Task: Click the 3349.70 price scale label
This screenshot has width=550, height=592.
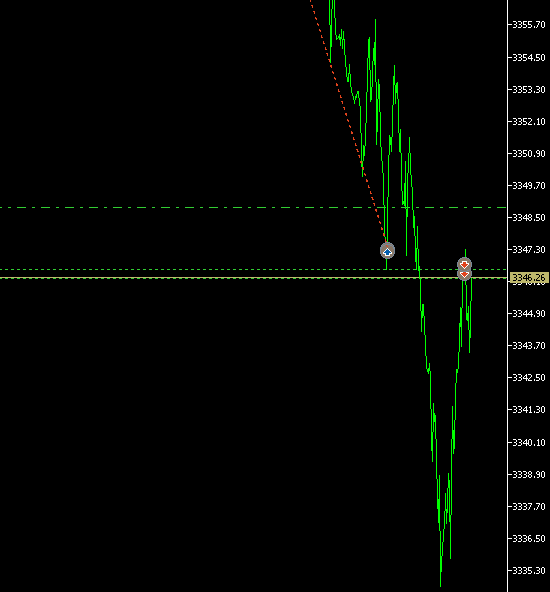Action: pyautogui.click(x=528, y=186)
